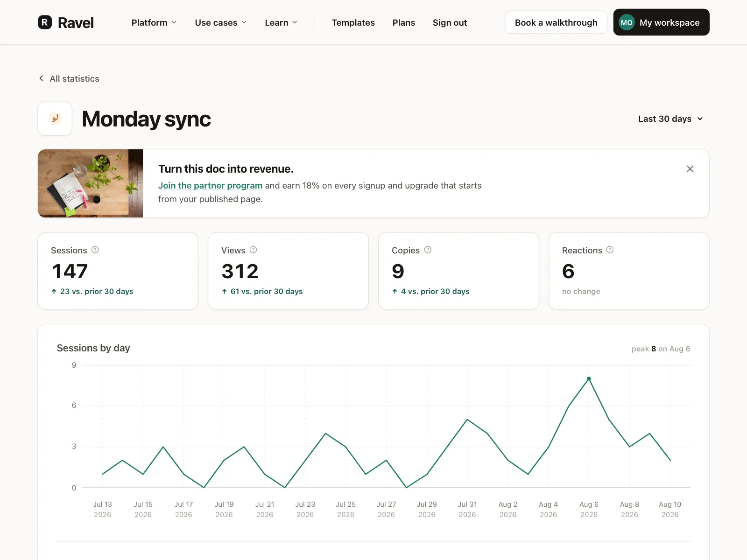Viewport: 747px width, 560px height.
Task: Click Book a walkthrough button
Action: point(556,22)
